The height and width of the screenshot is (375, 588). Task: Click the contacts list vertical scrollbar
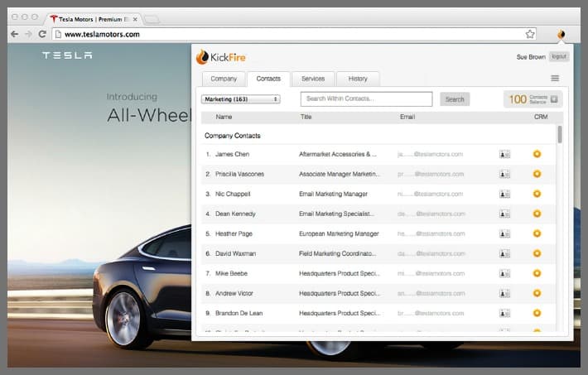[560, 136]
